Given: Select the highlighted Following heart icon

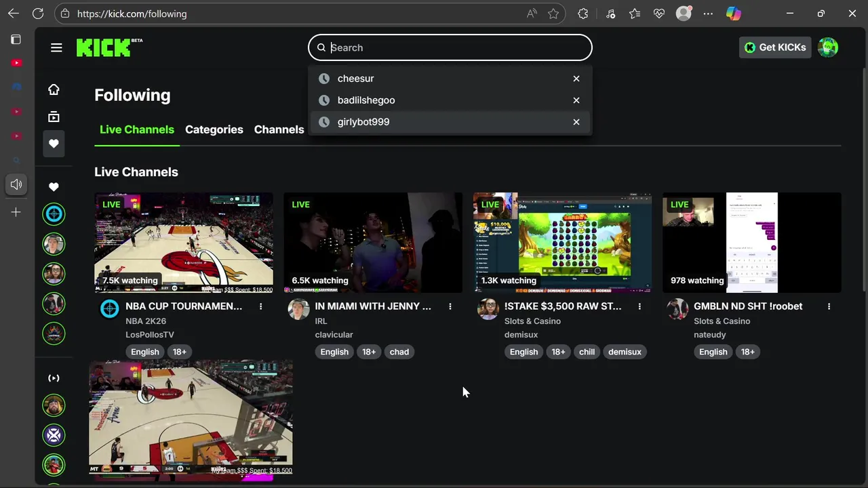Looking at the screenshot, I should 54,144.
